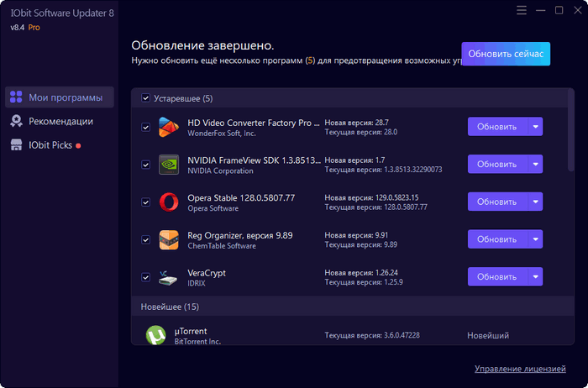
Task: Uncheck Opera Stable checkbox
Action: pos(145,202)
